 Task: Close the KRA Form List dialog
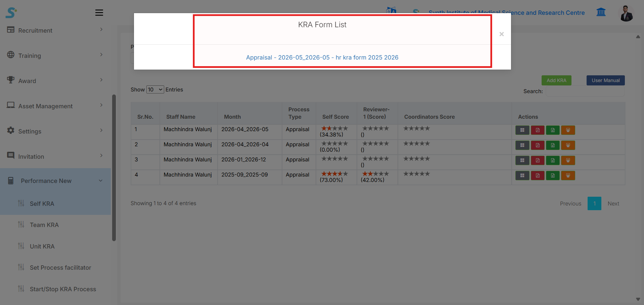tap(501, 34)
